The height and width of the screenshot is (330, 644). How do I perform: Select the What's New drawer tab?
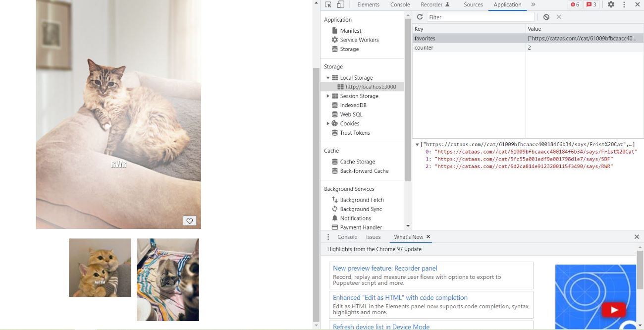pyautogui.click(x=409, y=237)
